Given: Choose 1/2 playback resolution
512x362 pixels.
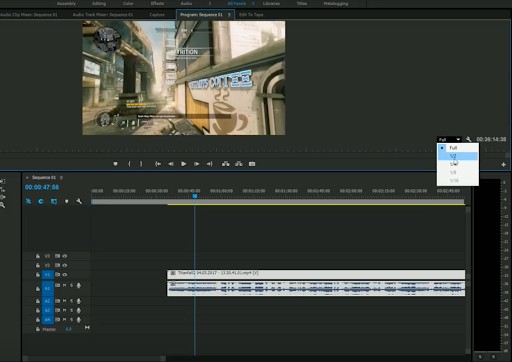Looking at the screenshot, I should click(x=458, y=156).
